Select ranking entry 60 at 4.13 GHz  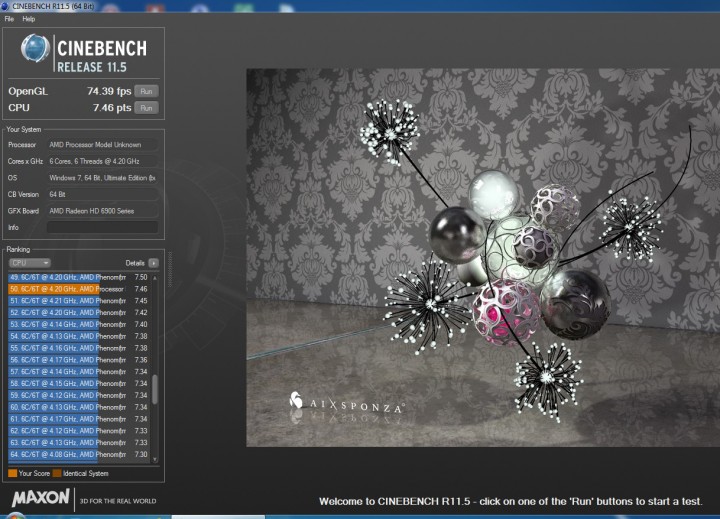click(79, 407)
